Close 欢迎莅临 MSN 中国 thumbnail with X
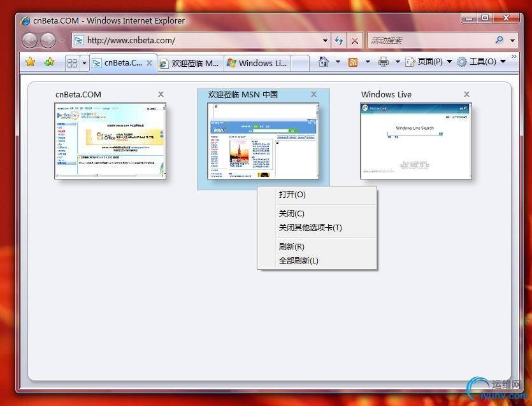 pos(314,94)
